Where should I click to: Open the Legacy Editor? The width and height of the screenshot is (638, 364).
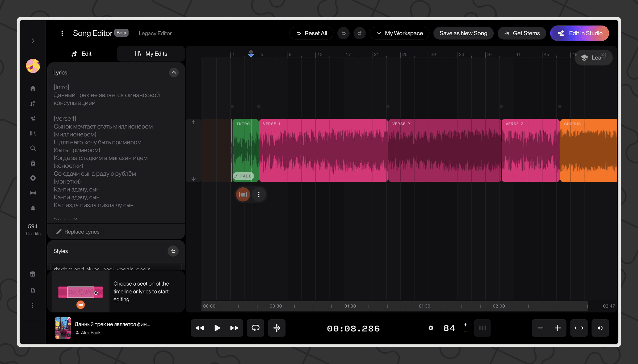155,33
